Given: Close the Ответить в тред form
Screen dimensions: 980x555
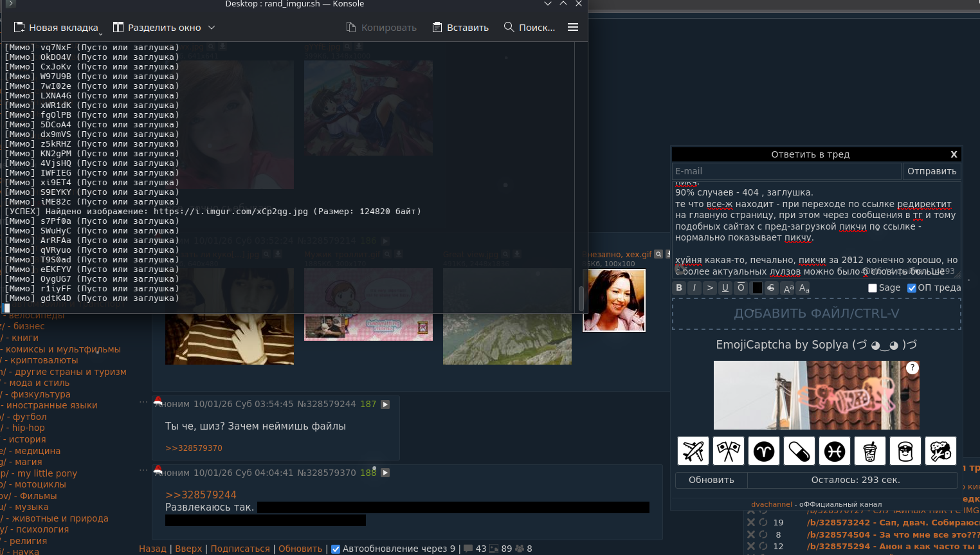Looking at the screenshot, I should click(954, 154).
